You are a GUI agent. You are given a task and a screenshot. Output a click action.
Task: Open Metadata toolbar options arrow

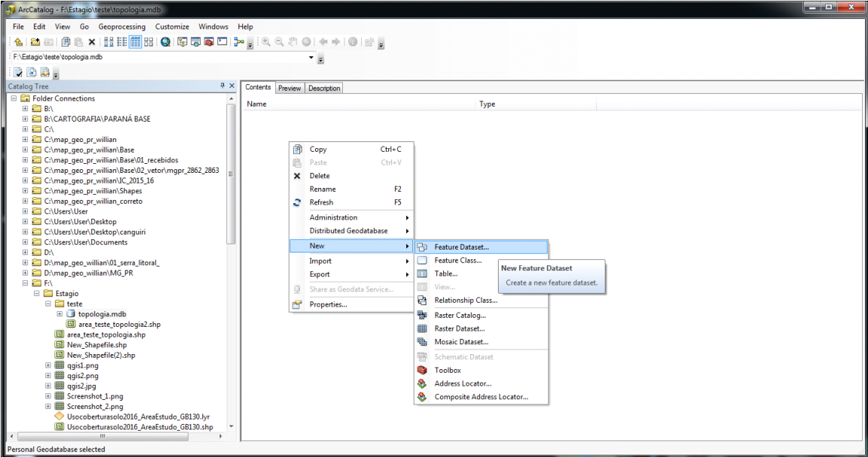(56, 74)
